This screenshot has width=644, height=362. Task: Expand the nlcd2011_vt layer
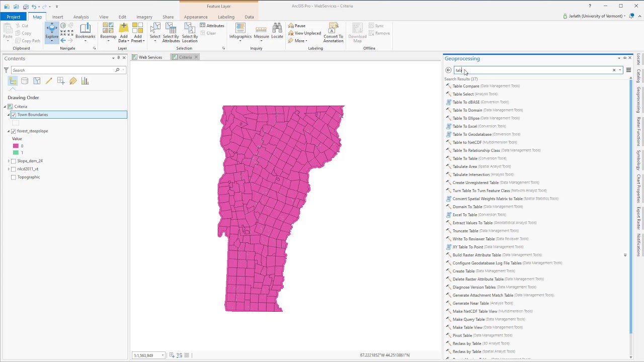pyautogui.click(x=9, y=169)
